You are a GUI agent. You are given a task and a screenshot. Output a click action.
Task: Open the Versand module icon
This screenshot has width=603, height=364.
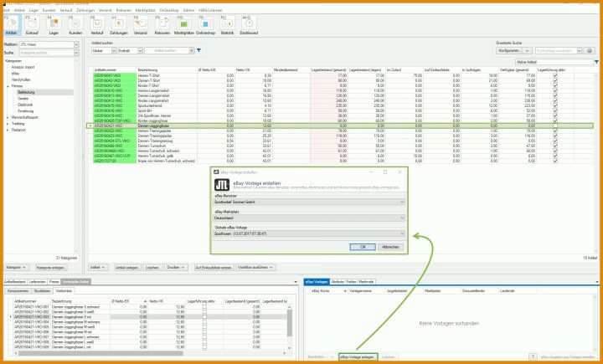click(141, 25)
